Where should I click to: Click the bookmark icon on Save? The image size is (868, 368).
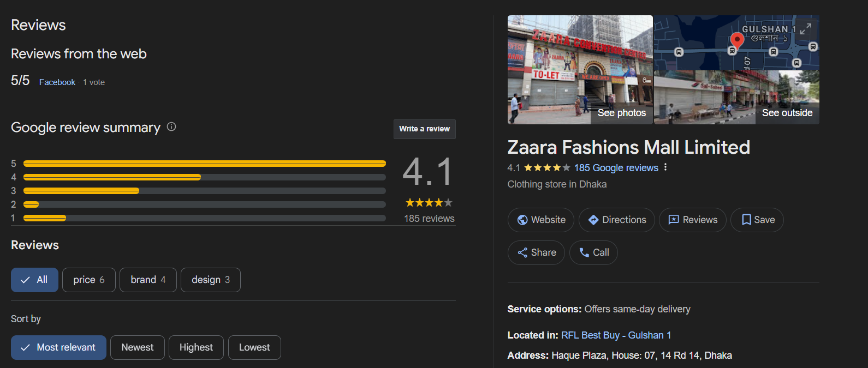tap(746, 220)
